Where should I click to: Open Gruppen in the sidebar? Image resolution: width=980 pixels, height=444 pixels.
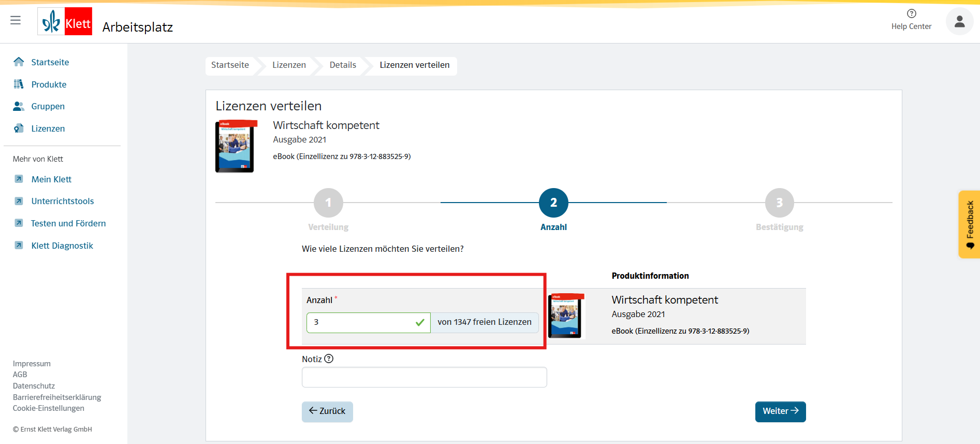pos(48,106)
